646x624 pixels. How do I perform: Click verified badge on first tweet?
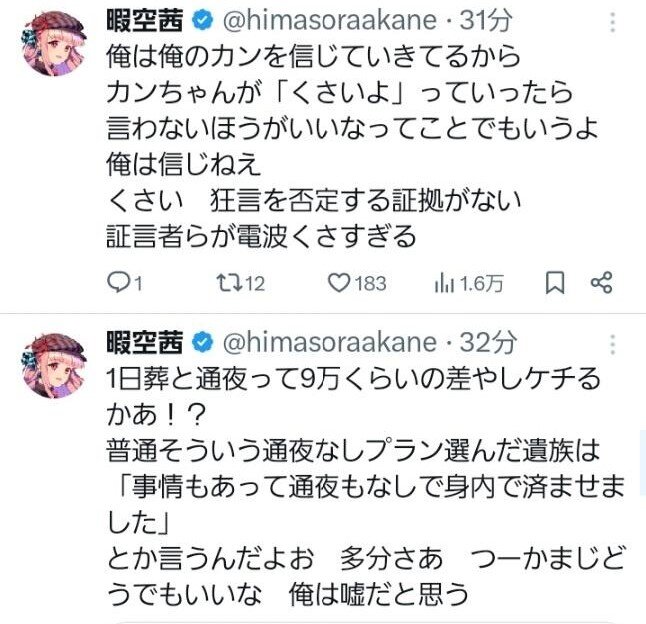tap(203, 21)
